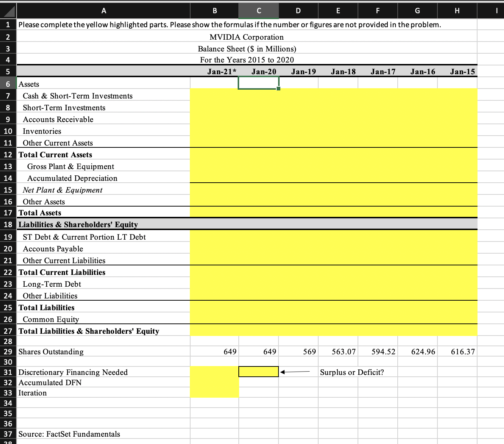
Task: Select the Common Equity label cell
Action: [103, 319]
